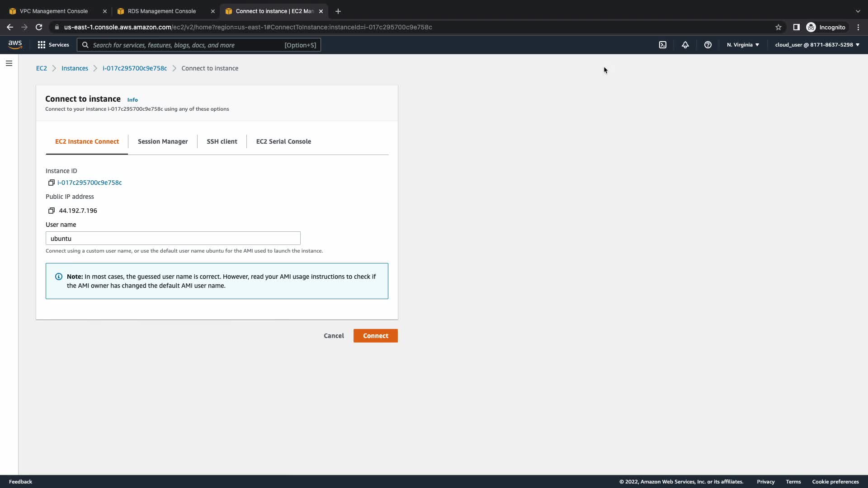Expand the cloud_user account dropdown
This screenshot has height=488, width=868.
pyautogui.click(x=817, y=45)
